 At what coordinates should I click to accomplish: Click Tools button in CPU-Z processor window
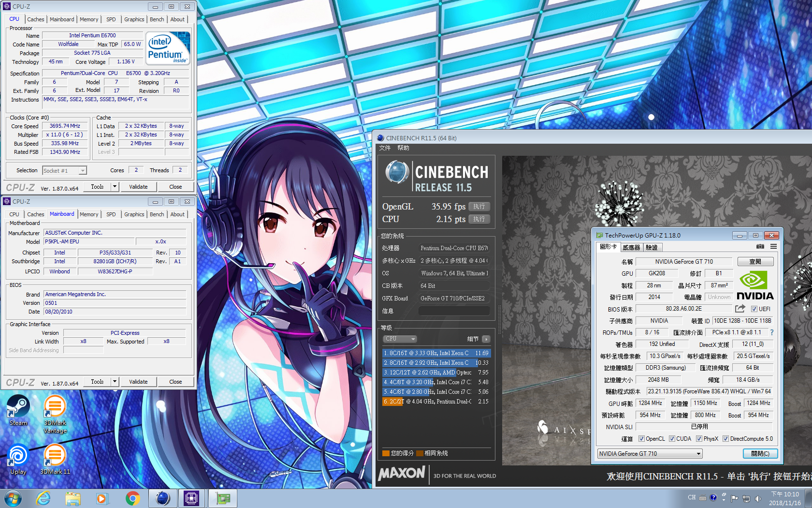[x=97, y=187]
